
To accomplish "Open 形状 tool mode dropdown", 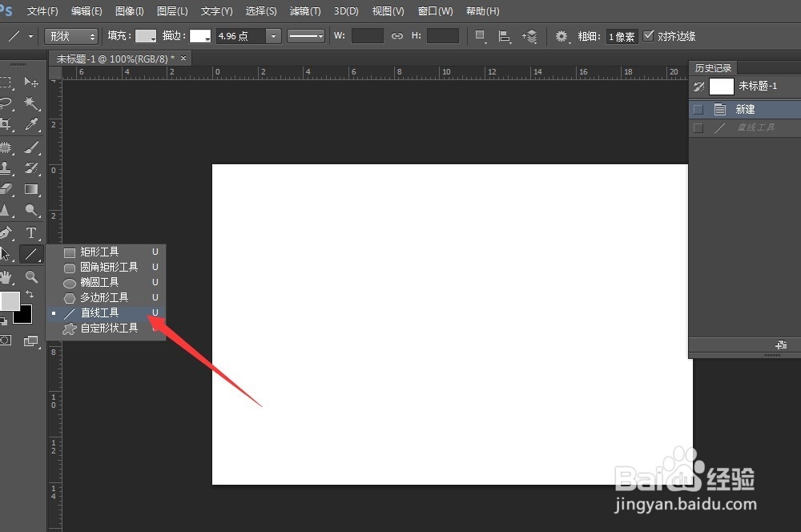I will pyautogui.click(x=71, y=36).
